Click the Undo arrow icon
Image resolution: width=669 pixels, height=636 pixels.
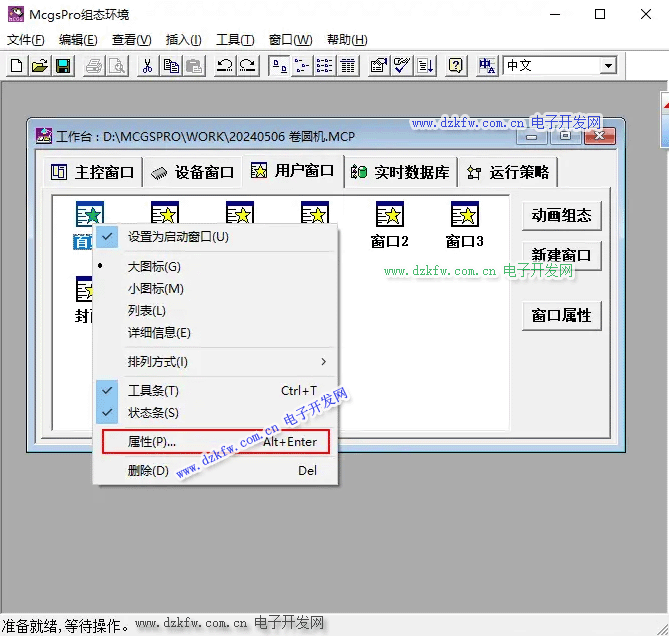(x=225, y=66)
